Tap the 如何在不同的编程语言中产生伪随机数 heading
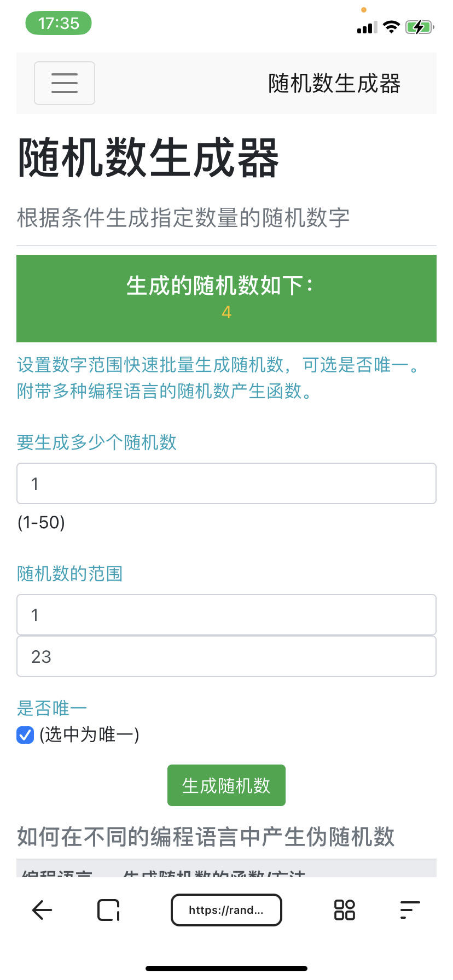The image size is (453, 980). [206, 837]
